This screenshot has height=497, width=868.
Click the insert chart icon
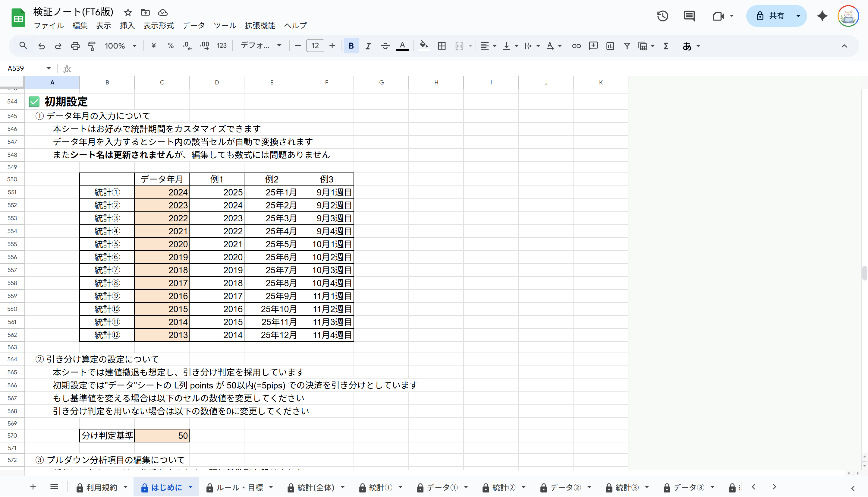pos(610,46)
